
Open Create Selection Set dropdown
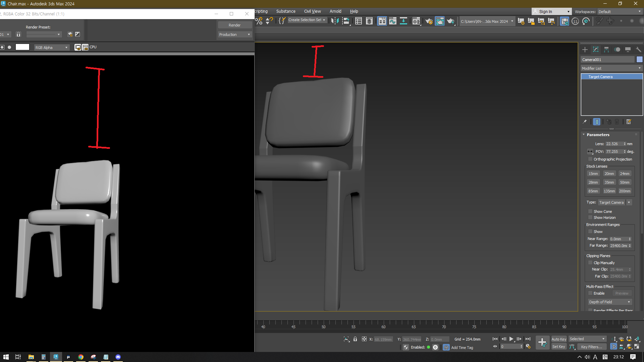click(x=307, y=20)
